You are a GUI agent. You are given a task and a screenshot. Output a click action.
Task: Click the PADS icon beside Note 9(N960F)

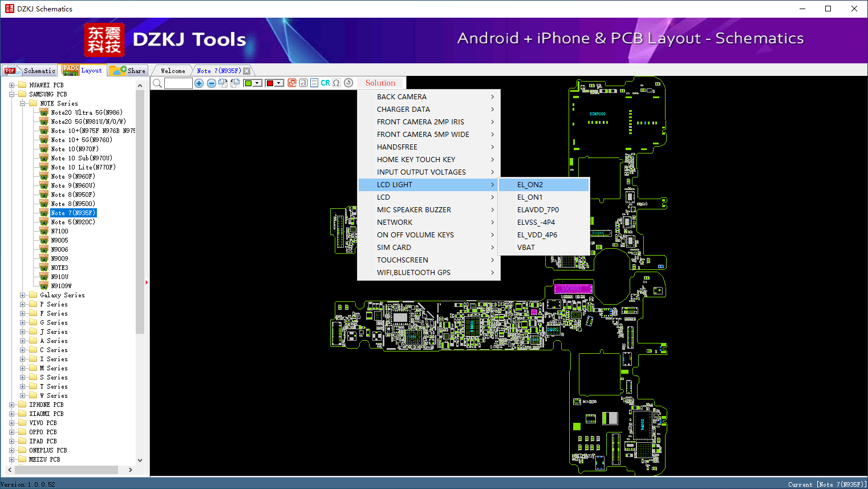coord(44,176)
